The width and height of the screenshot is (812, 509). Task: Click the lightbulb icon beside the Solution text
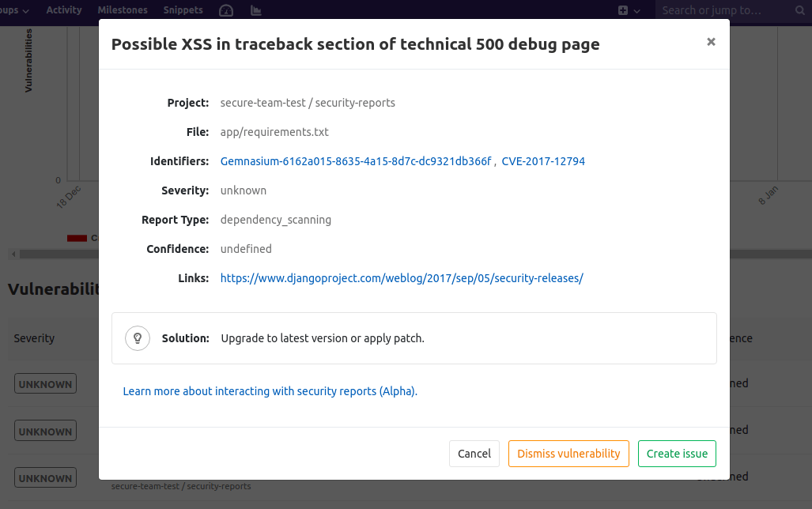click(137, 337)
